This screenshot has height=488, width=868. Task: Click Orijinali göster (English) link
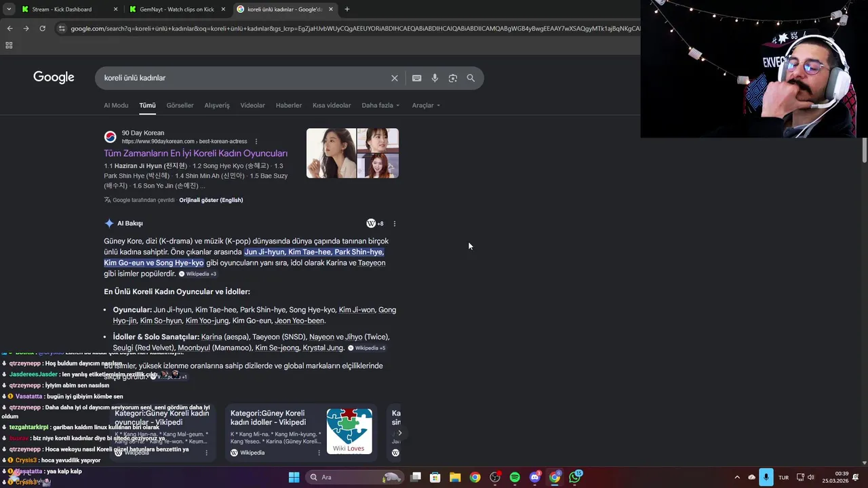[211, 200]
